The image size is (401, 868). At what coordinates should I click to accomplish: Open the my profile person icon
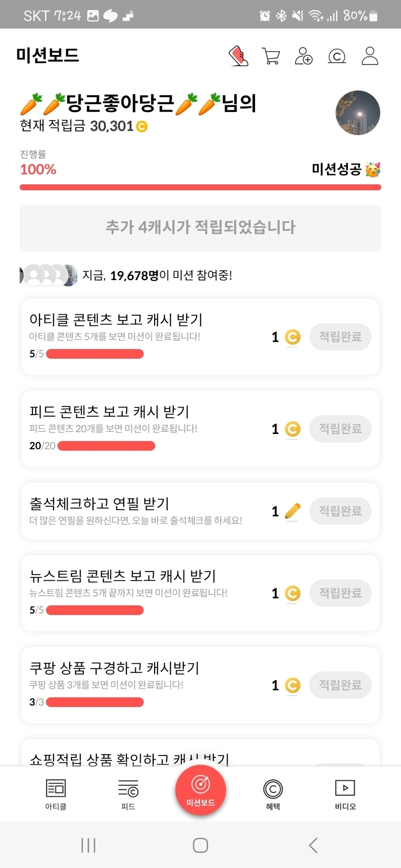370,56
